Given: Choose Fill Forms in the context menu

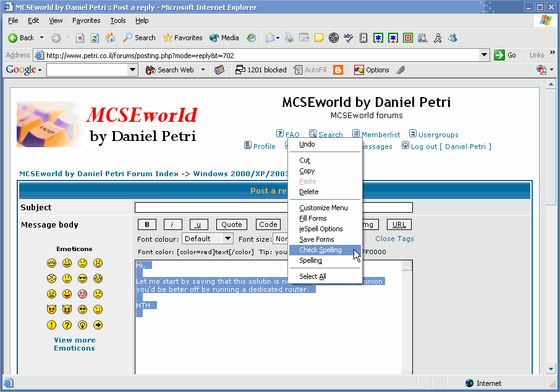Looking at the screenshot, I should (325, 218).
